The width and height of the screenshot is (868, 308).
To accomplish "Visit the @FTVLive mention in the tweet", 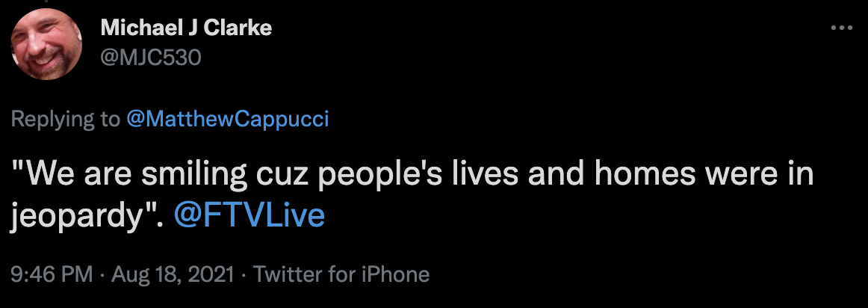I will 249,215.
